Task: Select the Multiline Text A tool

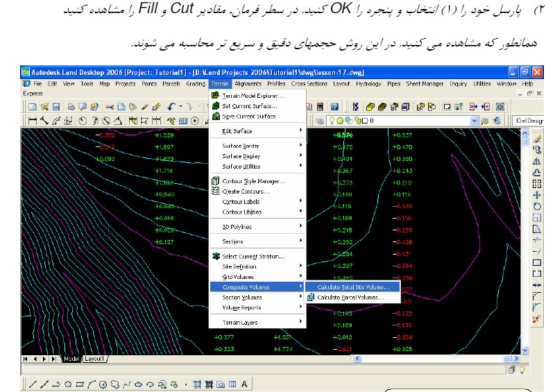Action: tap(244, 384)
